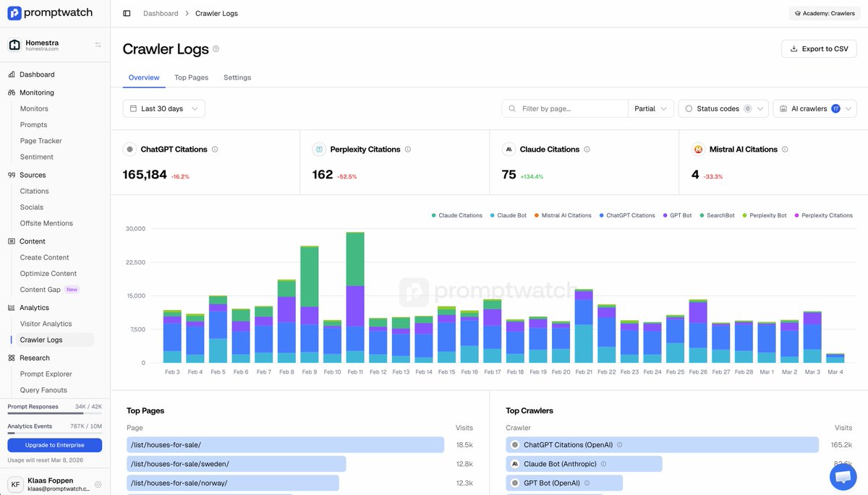Click the Perplexity logo in citations card
The image size is (868, 495).
[319, 150]
